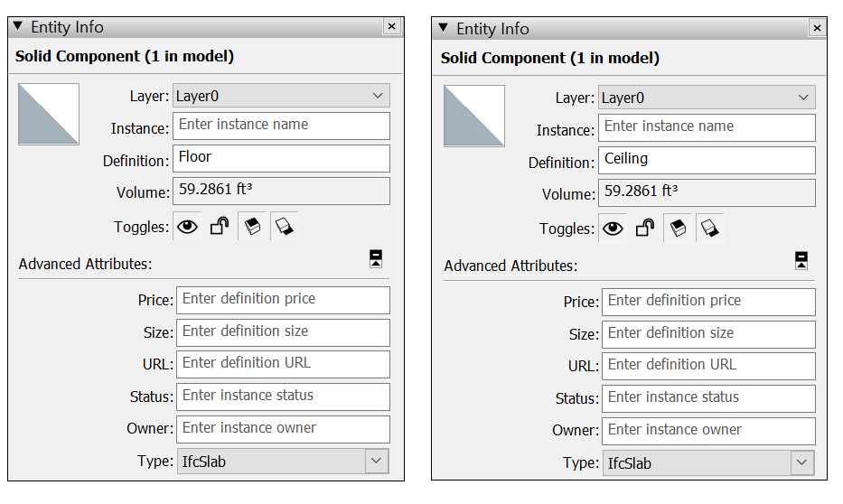The height and width of the screenshot is (504, 843).
Task: Click the material swatch in Floor panel
Action: click(x=49, y=115)
